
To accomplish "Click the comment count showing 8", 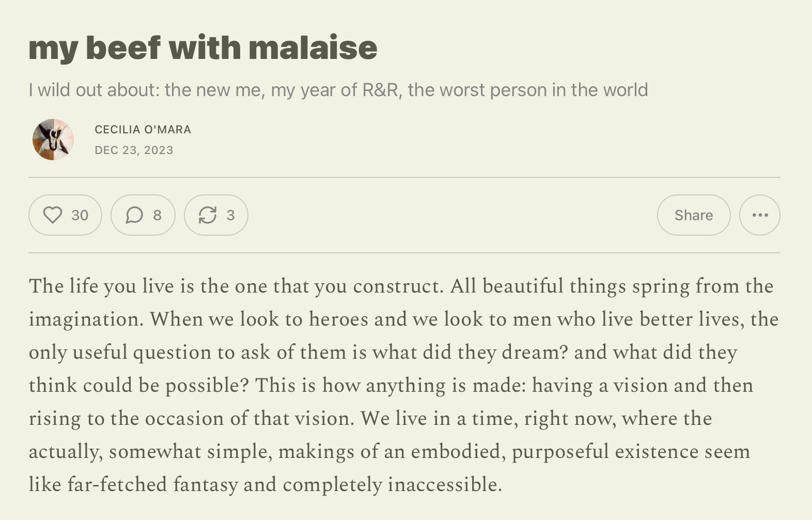I will click(x=158, y=215).
